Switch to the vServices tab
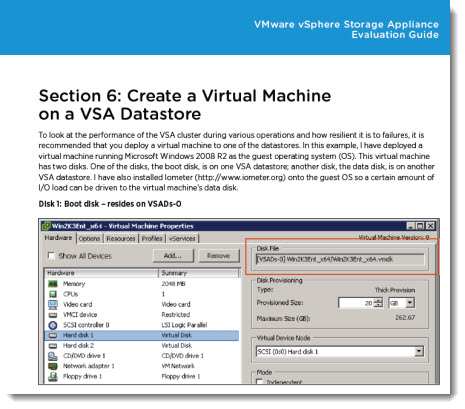The width and height of the screenshot is (465, 409). (182, 239)
